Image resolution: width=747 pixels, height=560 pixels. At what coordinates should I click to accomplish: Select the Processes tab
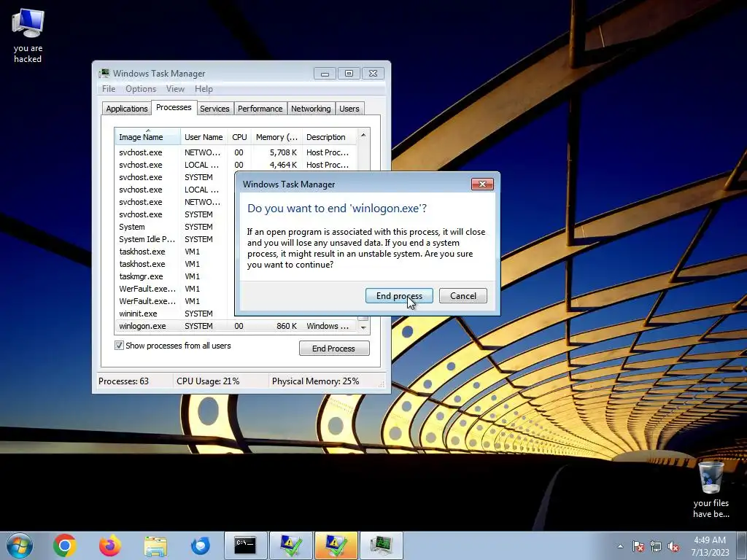click(x=174, y=108)
